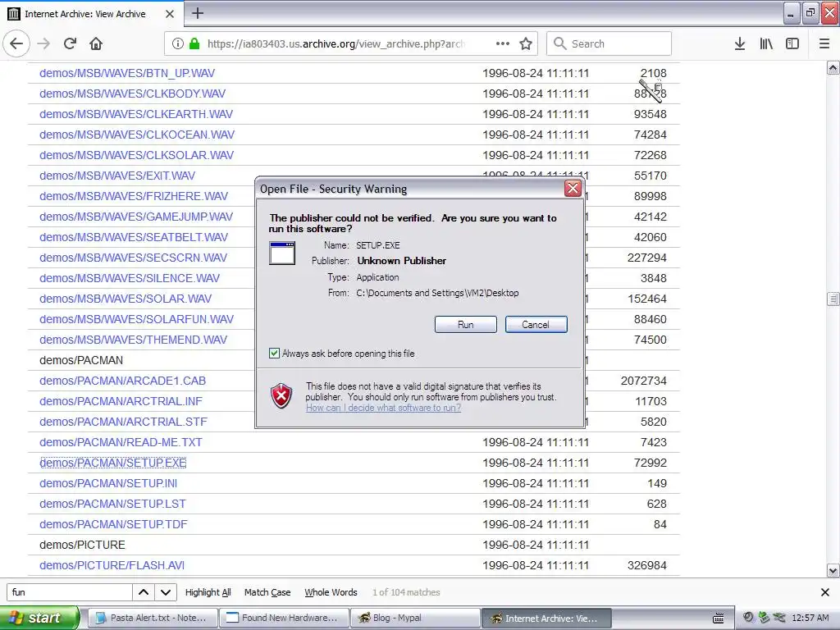Toggle the sidebar view
Screen dimensions: 840x630
(x=792, y=44)
